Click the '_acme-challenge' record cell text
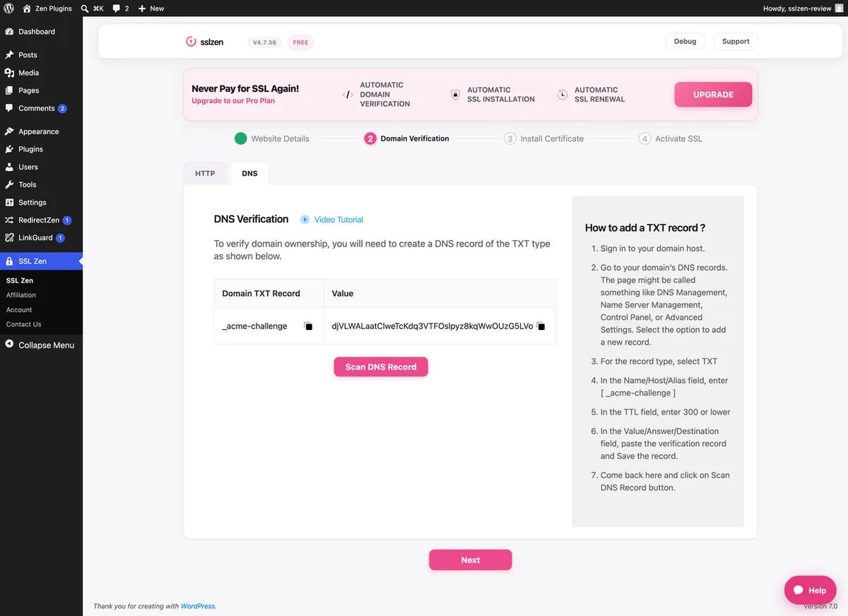848x616 pixels. click(x=254, y=326)
